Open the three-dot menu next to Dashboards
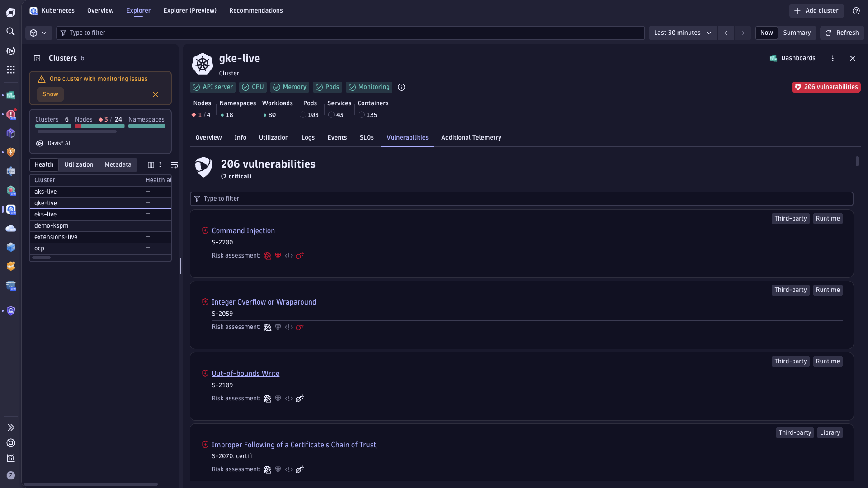Screen dimensions: 868x488 (832, 58)
